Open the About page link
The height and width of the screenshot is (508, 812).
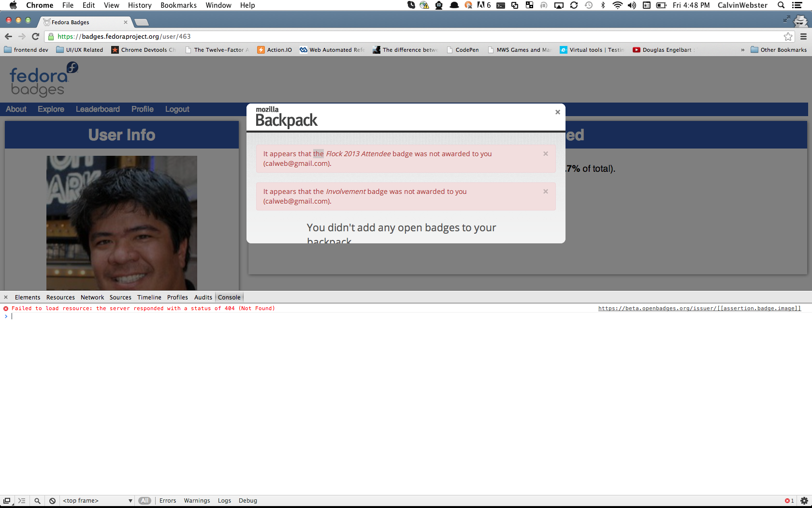[16, 109]
